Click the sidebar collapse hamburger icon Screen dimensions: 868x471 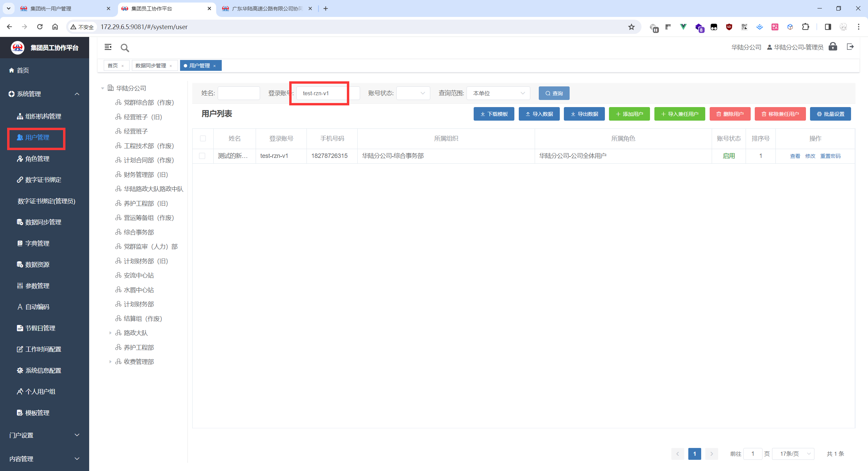(108, 47)
